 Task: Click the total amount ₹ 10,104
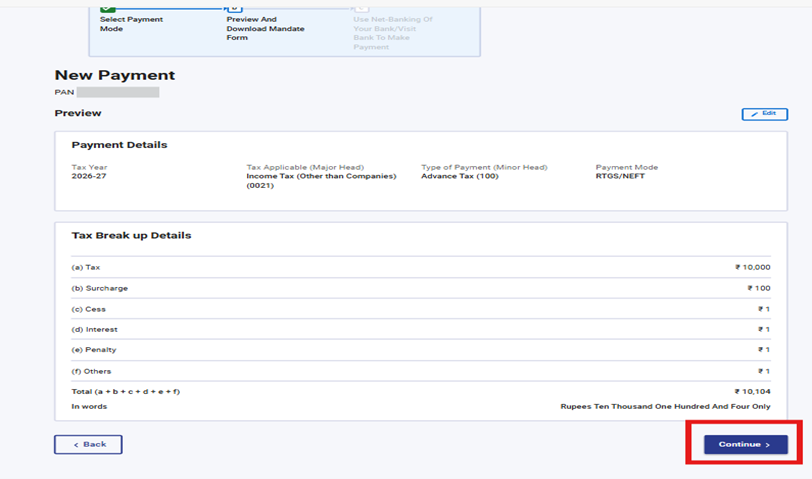[x=752, y=391]
